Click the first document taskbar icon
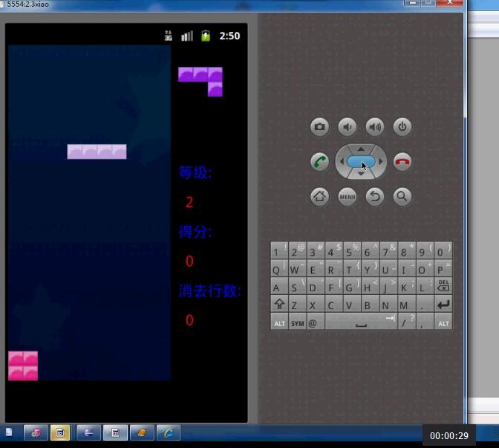The height and width of the screenshot is (448, 499). click(9, 432)
